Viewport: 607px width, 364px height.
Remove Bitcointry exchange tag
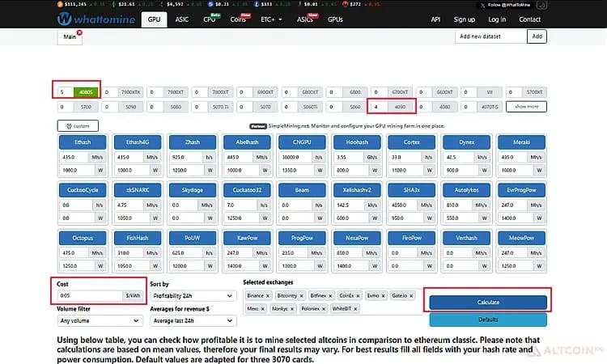click(x=302, y=296)
